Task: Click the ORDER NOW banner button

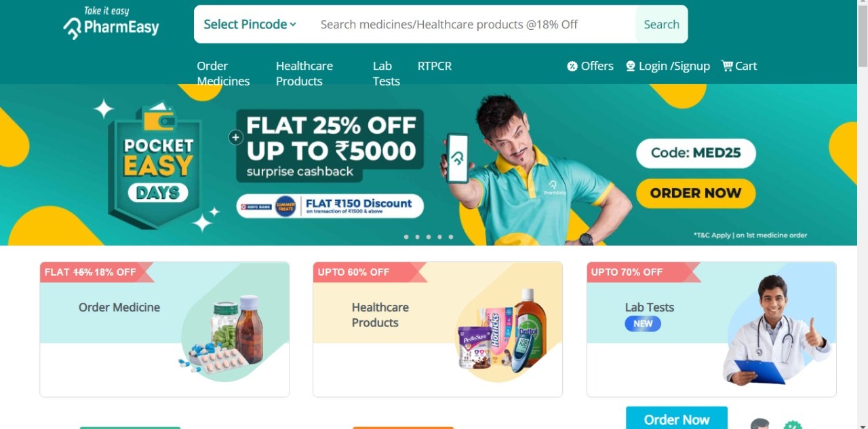Action: pos(696,193)
